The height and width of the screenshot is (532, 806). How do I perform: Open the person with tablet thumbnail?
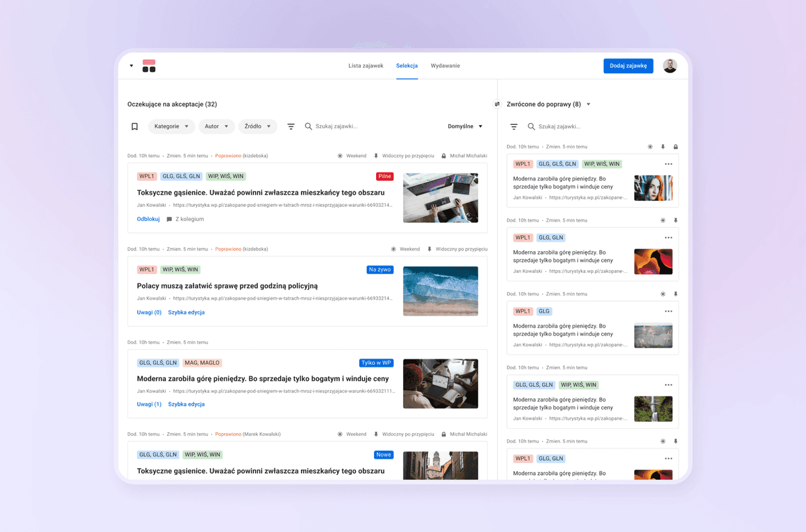pyautogui.click(x=441, y=384)
